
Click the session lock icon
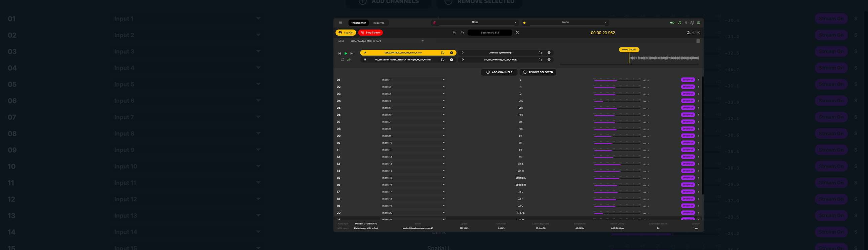(454, 33)
